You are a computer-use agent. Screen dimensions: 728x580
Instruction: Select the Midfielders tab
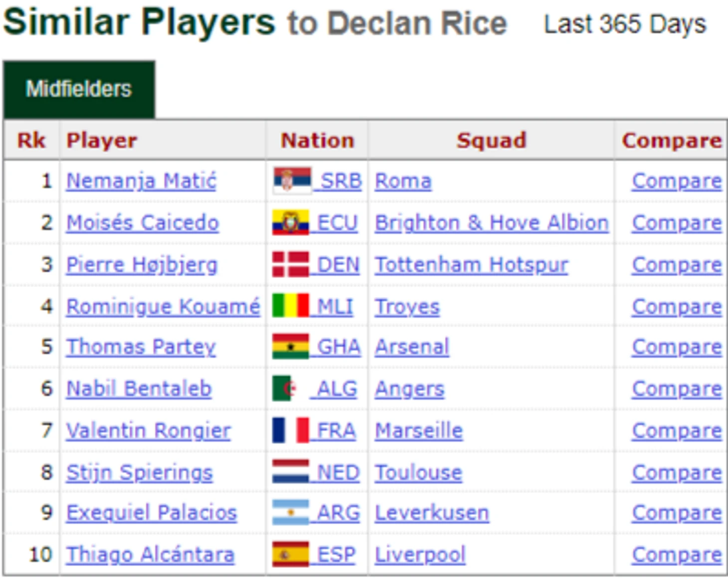pos(79,89)
